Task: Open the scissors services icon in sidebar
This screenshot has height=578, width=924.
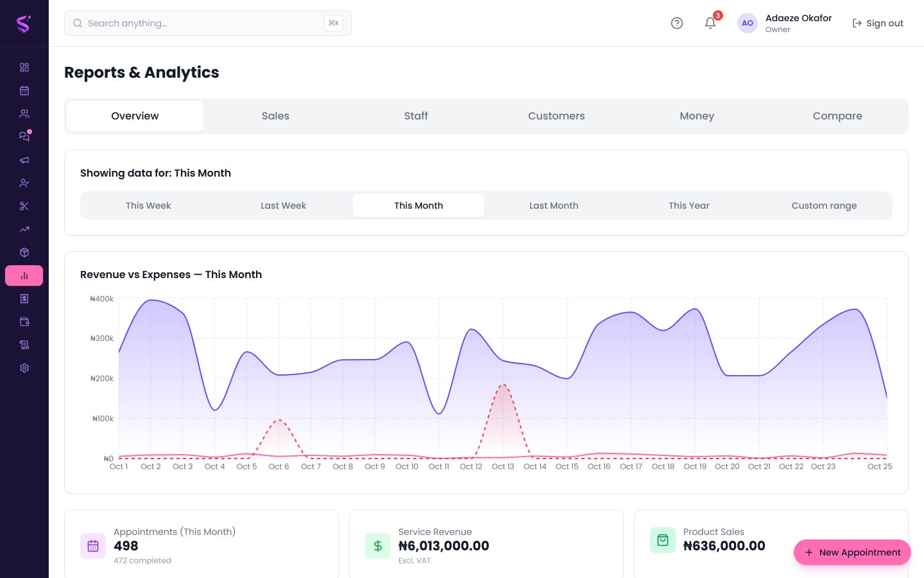Action: click(x=24, y=206)
